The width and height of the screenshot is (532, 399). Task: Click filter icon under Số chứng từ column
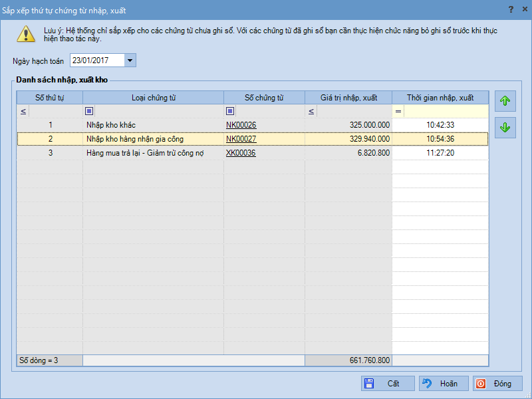click(x=230, y=111)
